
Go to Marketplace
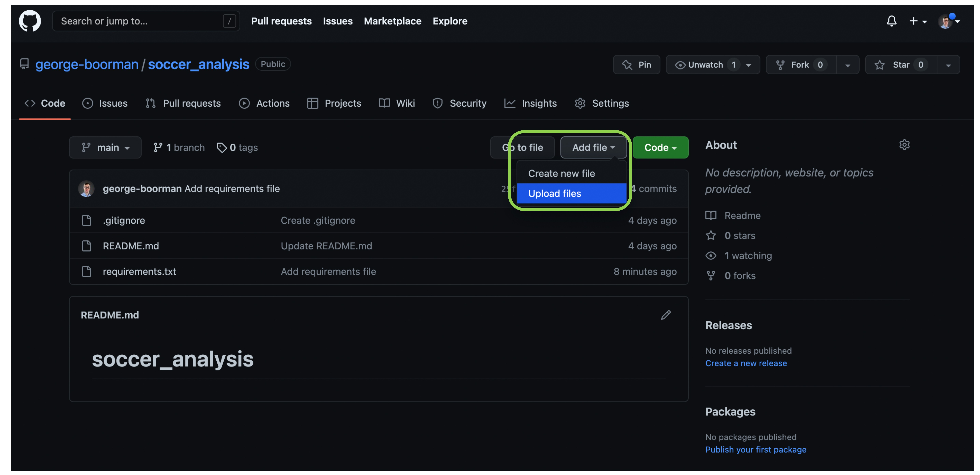coord(392,21)
